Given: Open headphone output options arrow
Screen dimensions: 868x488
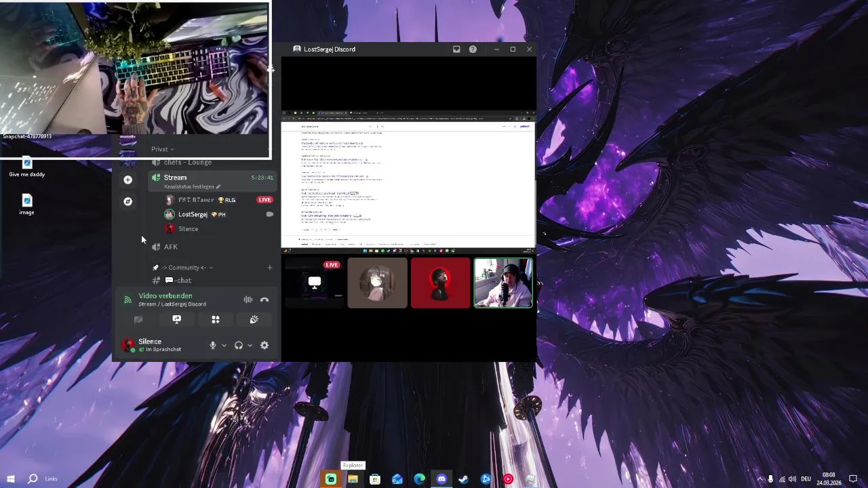Looking at the screenshot, I should tap(250, 346).
